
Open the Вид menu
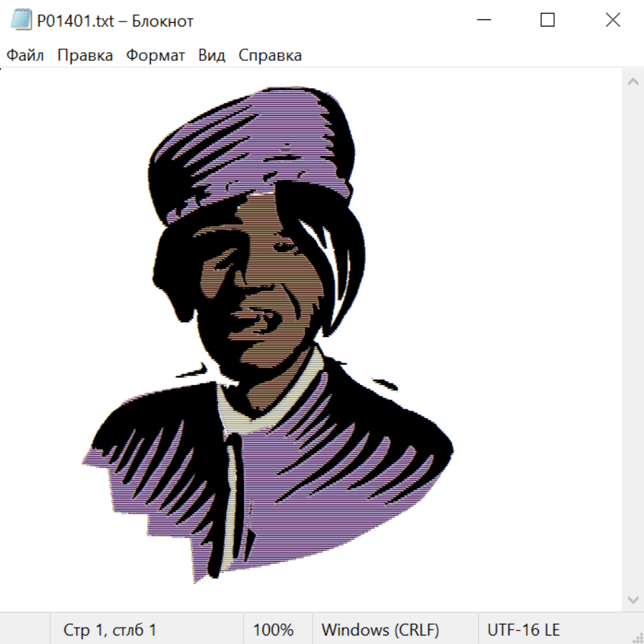coord(212,56)
